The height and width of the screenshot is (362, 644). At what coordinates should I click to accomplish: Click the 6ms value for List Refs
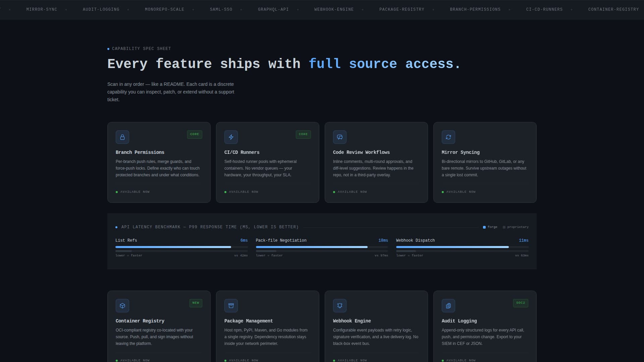pyautogui.click(x=244, y=241)
